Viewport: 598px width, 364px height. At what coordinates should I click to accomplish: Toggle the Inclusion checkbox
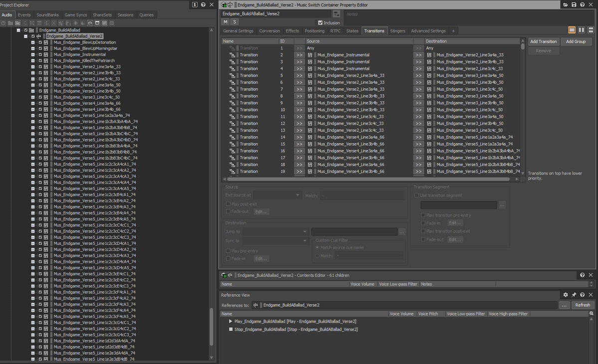[320, 23]
